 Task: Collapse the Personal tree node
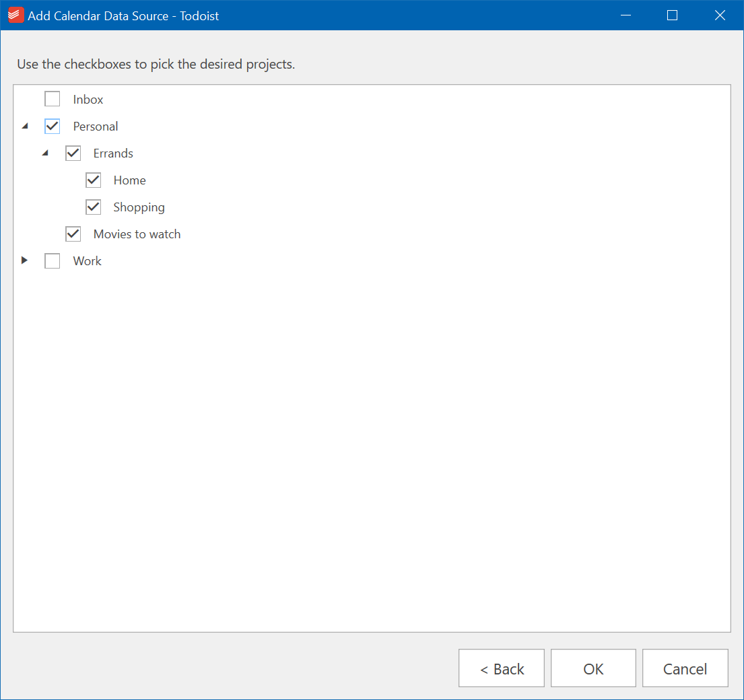[x=25, y=126]
